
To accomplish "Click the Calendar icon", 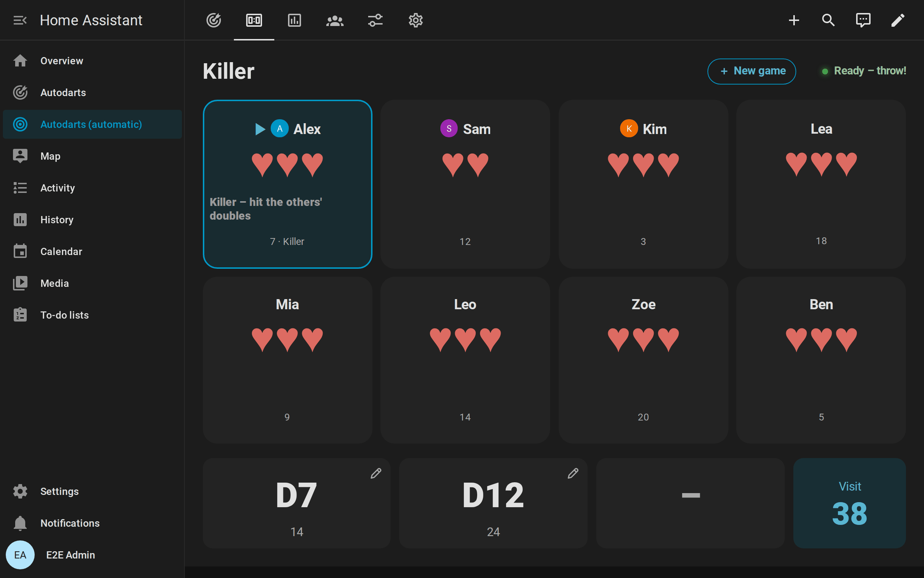I will pos(20,251).
